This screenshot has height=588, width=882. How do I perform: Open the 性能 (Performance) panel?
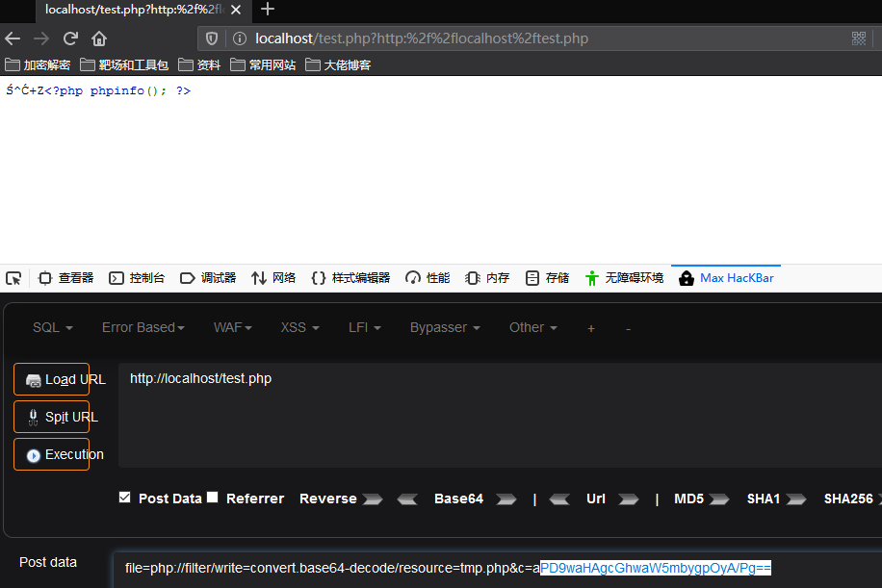pyautogui.click(x=427, y=277)
